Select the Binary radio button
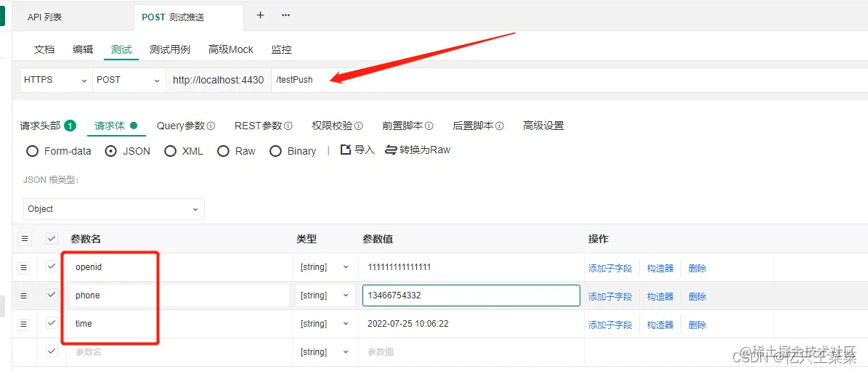Viewport: 868px width, 371px height. click(x=275, y=151)
